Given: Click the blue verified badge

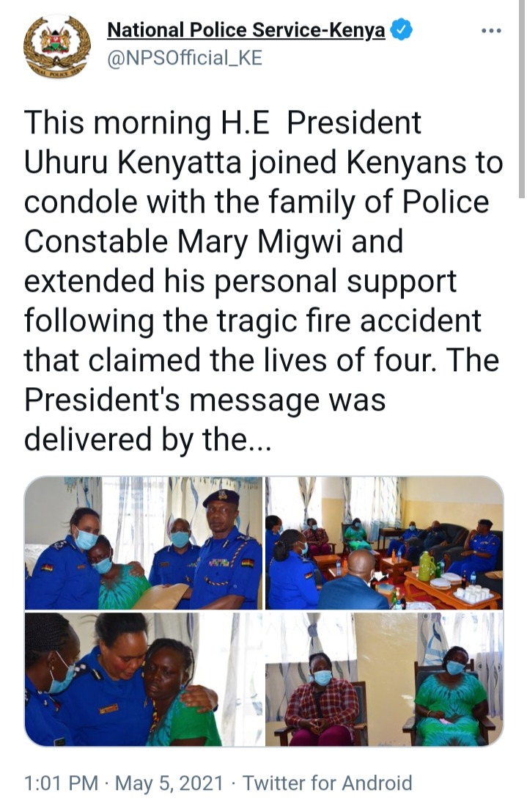Looking at the screenshot, I should (401, 30).
